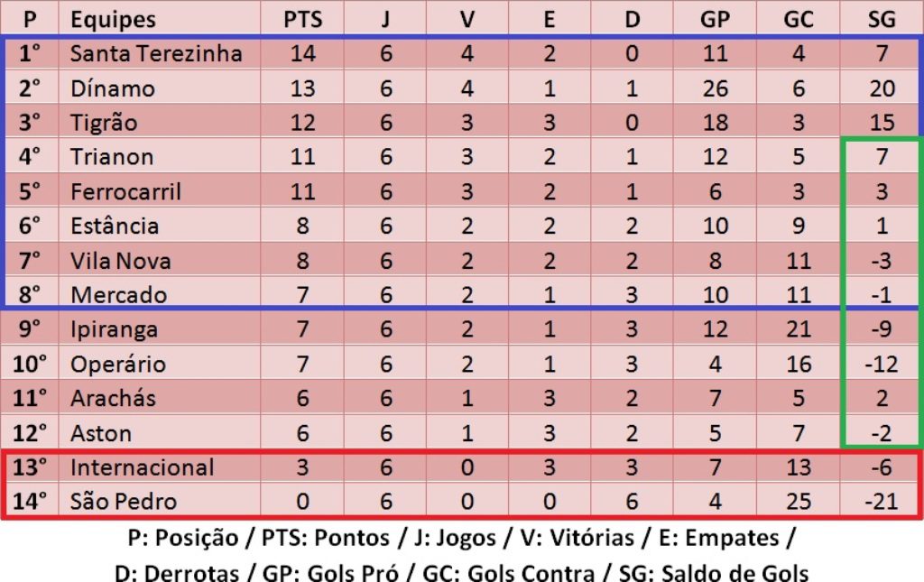Click São Pedro's goal difference of -21
Screen dimensions: 924x582
880,502
